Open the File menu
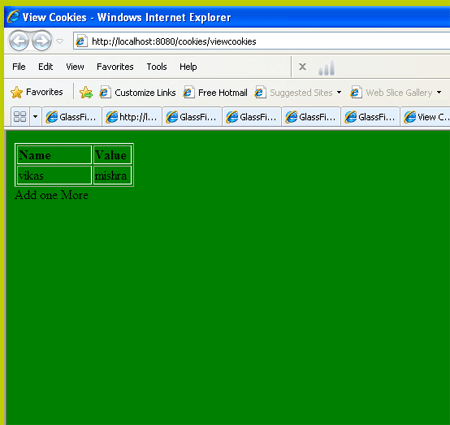The height and width of the screenshot is (425, 450). click(19, 67)
